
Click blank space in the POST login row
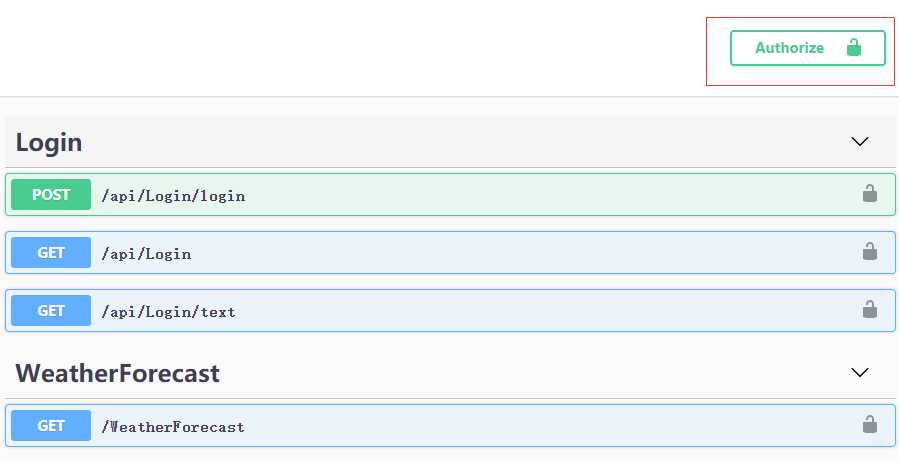[550, 195]
